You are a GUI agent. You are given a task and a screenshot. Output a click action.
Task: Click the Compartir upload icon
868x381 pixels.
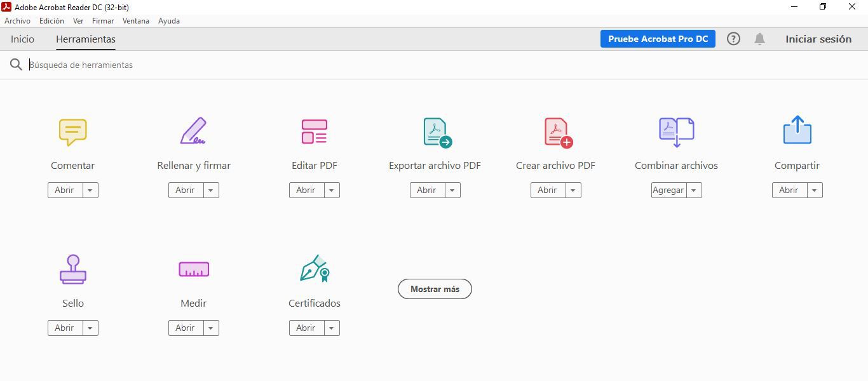tap(797, 131)
